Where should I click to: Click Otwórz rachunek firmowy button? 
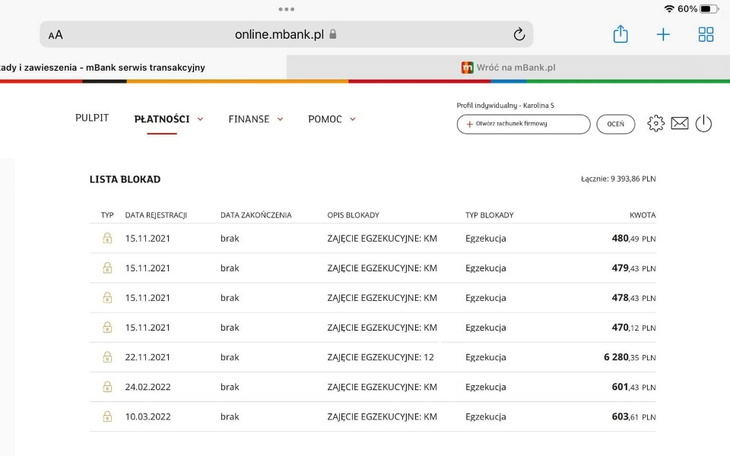coord(523,124)
